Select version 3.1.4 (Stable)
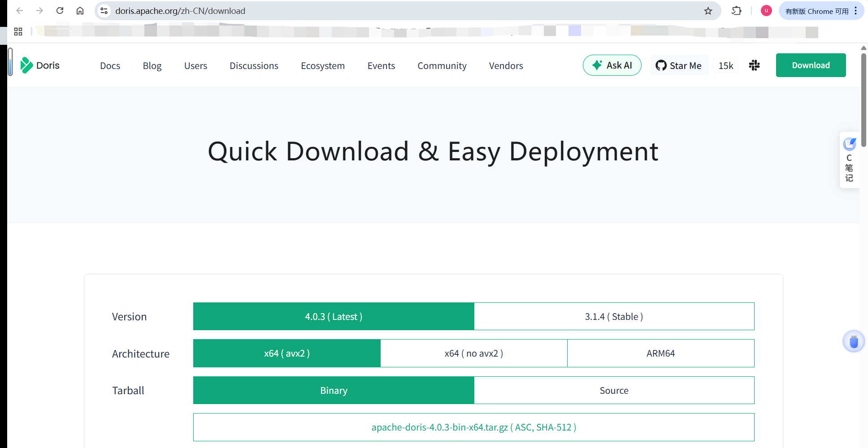 click(x=614, y=316)
